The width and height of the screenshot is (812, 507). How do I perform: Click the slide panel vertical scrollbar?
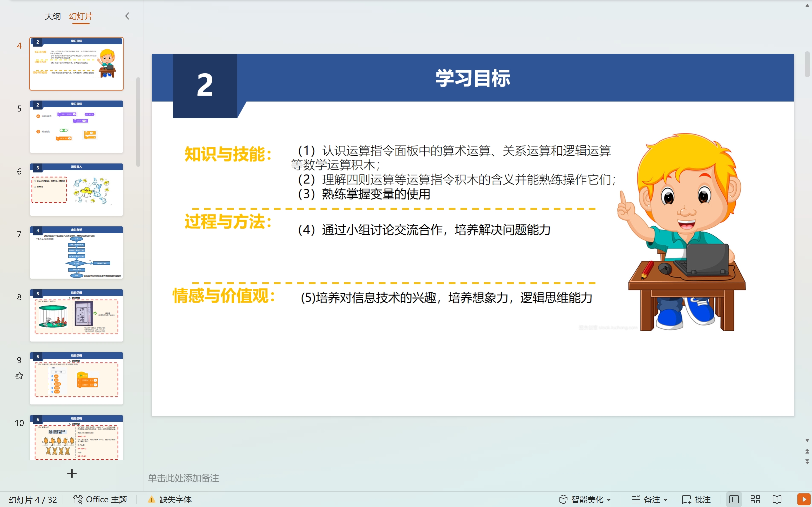coord(138,122)
